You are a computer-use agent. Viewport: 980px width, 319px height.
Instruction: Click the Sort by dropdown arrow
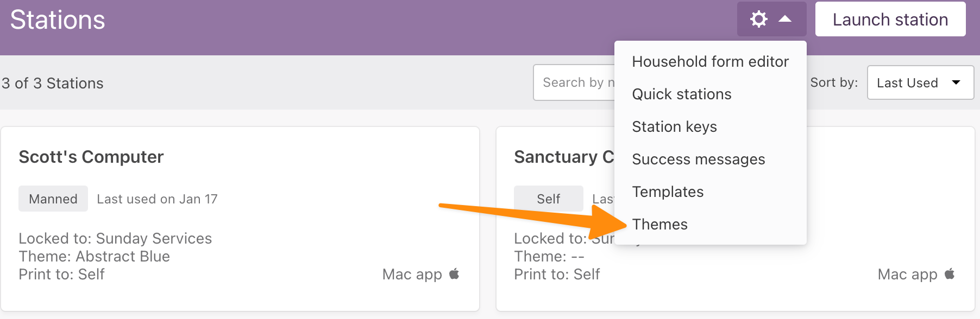tap(956, 82)
